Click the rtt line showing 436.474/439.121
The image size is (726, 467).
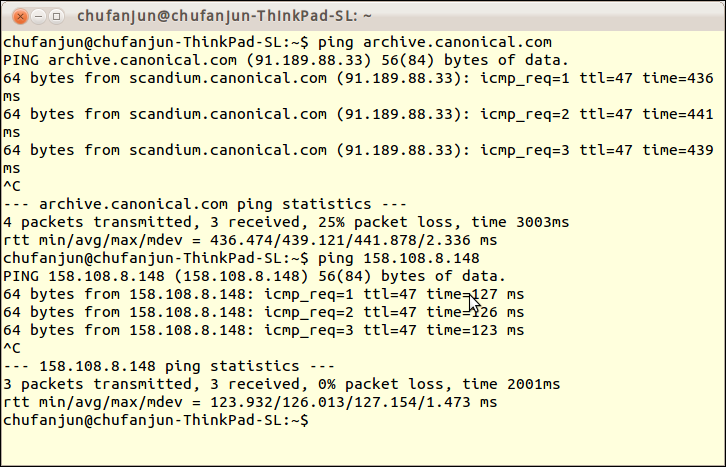click(x=250, y=240)
